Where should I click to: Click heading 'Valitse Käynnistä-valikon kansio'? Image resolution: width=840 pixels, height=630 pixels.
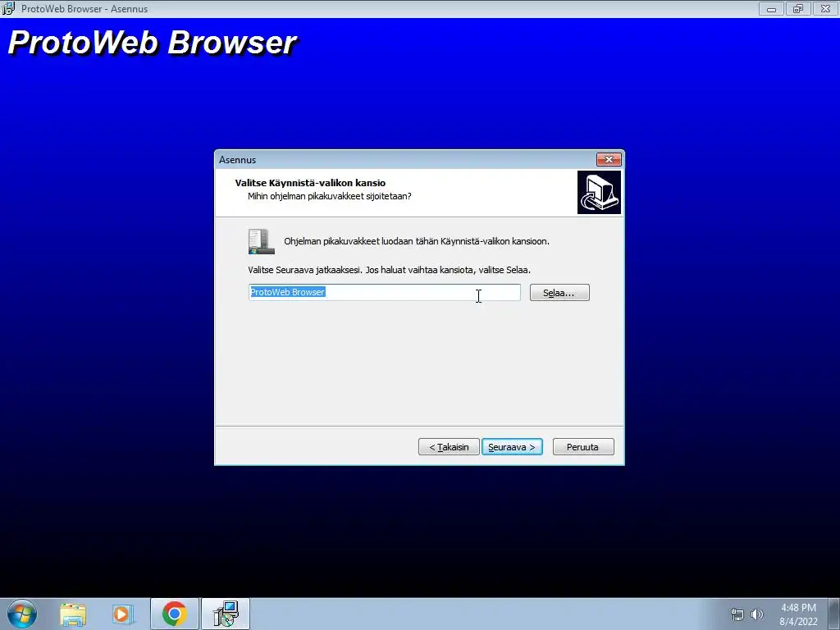pyautogui.click(x=310, y=183)
